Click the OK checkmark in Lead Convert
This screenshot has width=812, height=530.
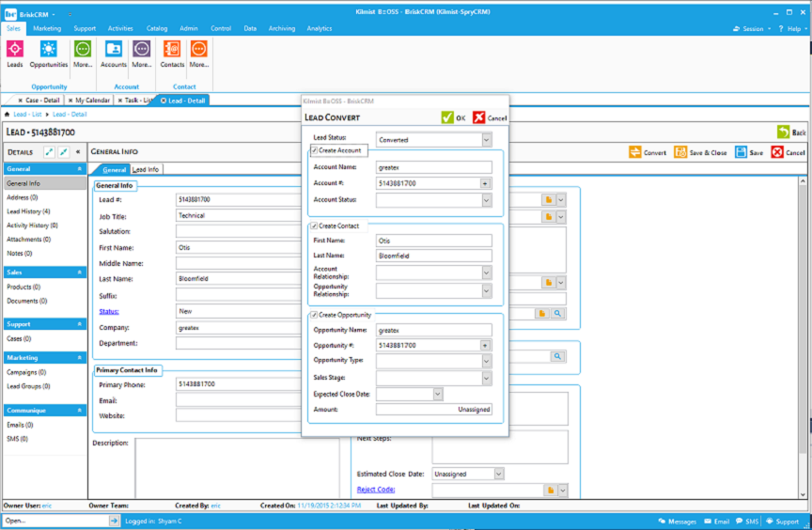[x=447, y=117]
